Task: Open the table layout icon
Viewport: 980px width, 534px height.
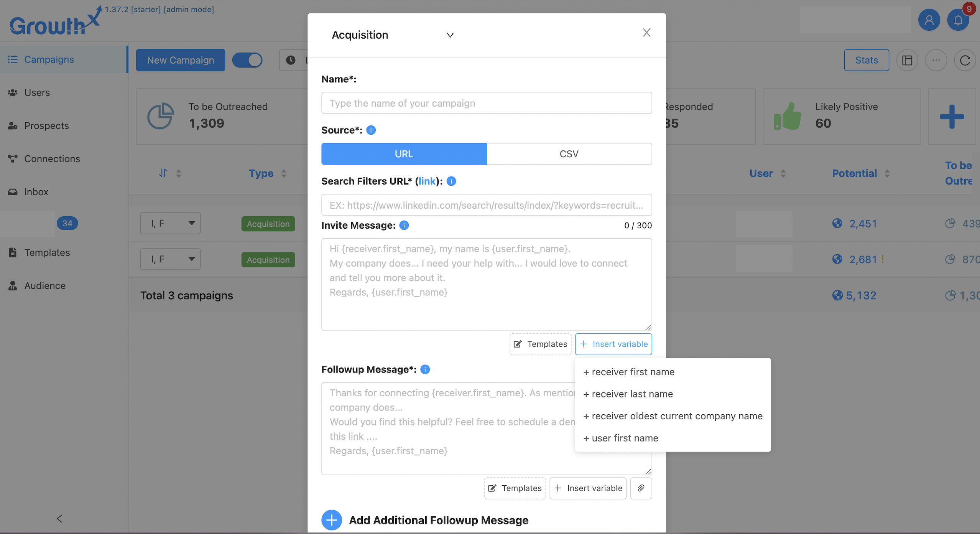Action: 907,60
